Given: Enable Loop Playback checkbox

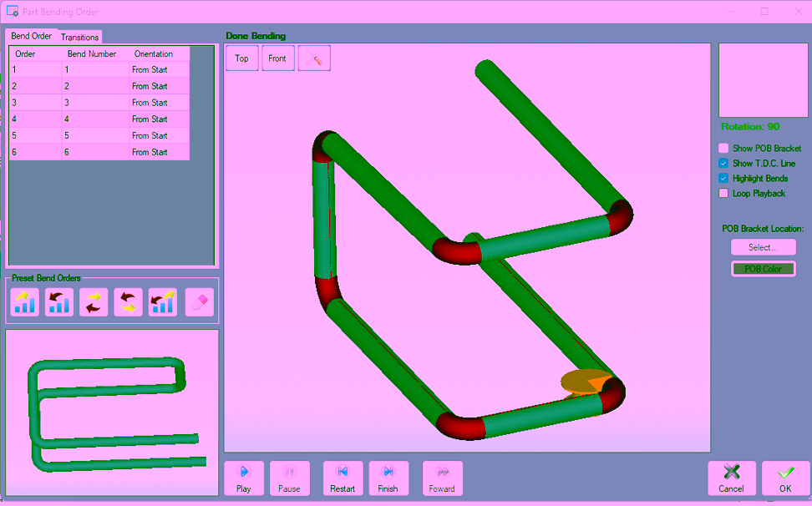Looking at the screenshot, I should [723, 194].
